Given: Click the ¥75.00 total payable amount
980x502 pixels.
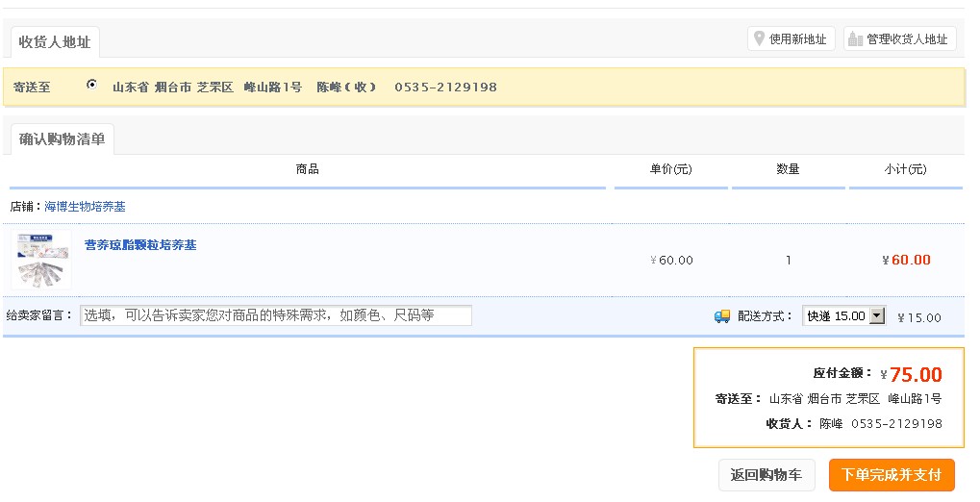Looking at the screenshot, I should click(x=915, y=375).
